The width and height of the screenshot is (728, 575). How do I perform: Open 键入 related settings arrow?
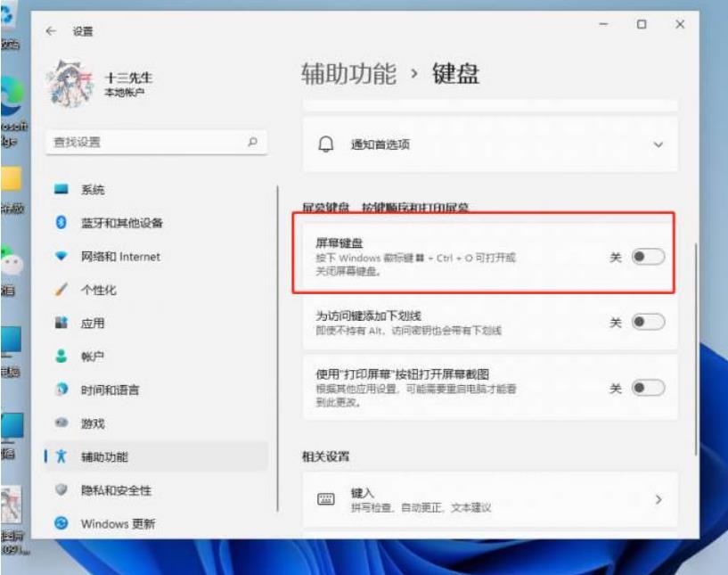(658, 500)
